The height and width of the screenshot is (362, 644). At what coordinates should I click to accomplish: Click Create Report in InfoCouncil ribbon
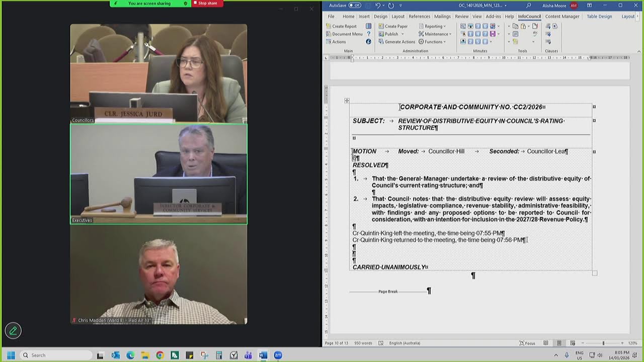coord(341,26)
